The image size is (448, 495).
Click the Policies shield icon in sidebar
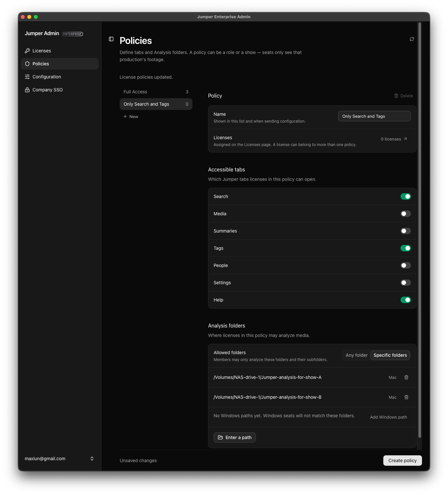coord(27,64)
